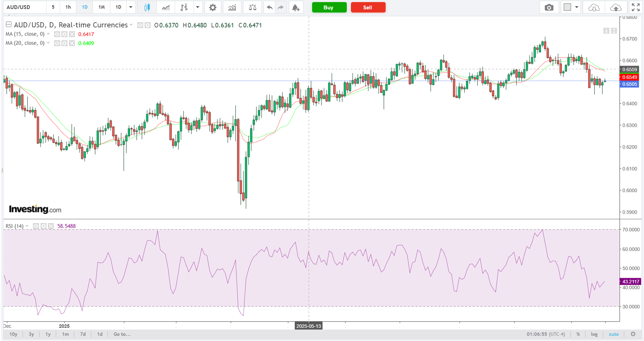
Task: Create an alert with the bell icon
Action: 295,7
